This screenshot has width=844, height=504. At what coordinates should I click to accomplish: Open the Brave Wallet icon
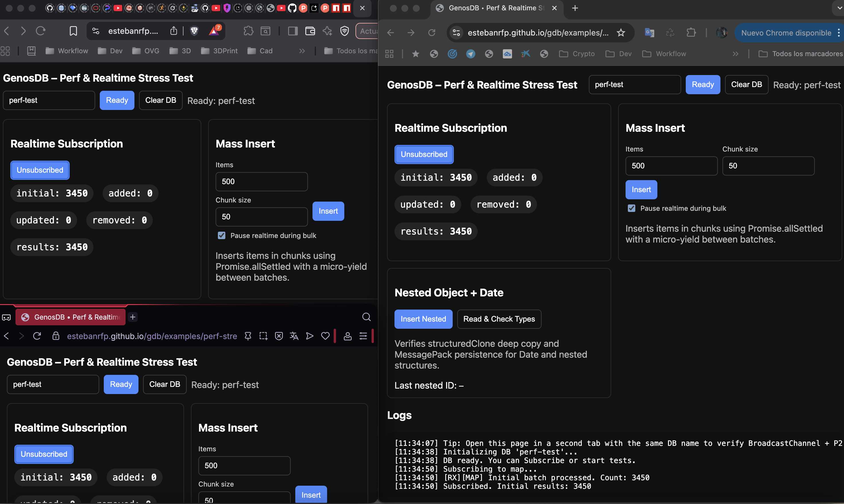(x=310, y=31)
